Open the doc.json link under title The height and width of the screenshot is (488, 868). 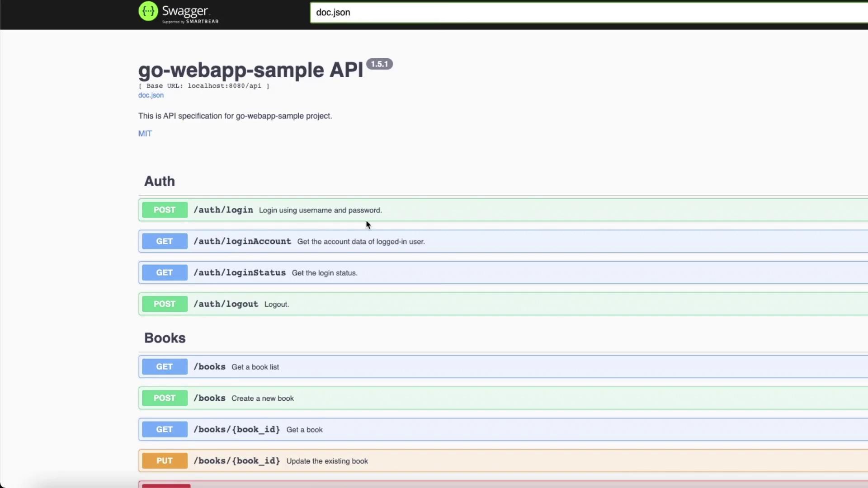151,95
